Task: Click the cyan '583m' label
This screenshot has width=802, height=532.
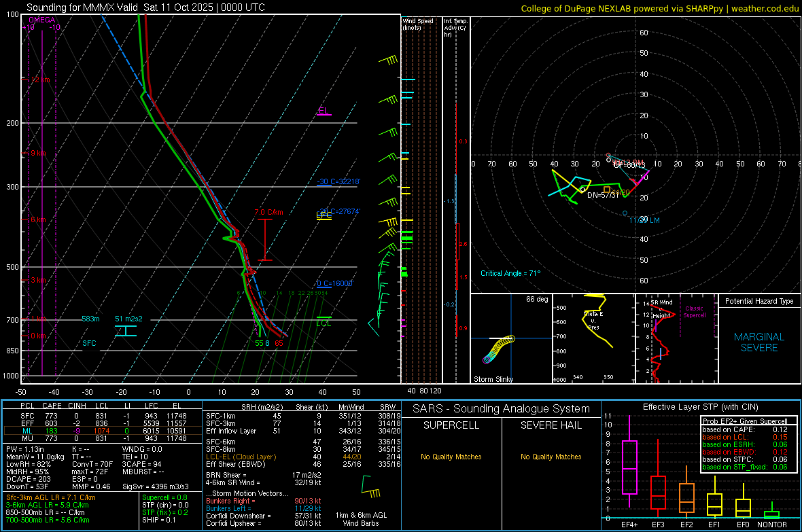Action: pyautogui.click(x=90, y=319)
